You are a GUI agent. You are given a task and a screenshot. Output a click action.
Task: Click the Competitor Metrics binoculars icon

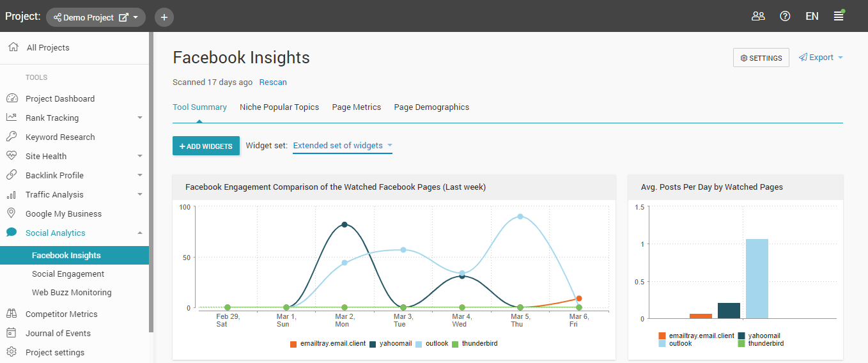point(12,314)
